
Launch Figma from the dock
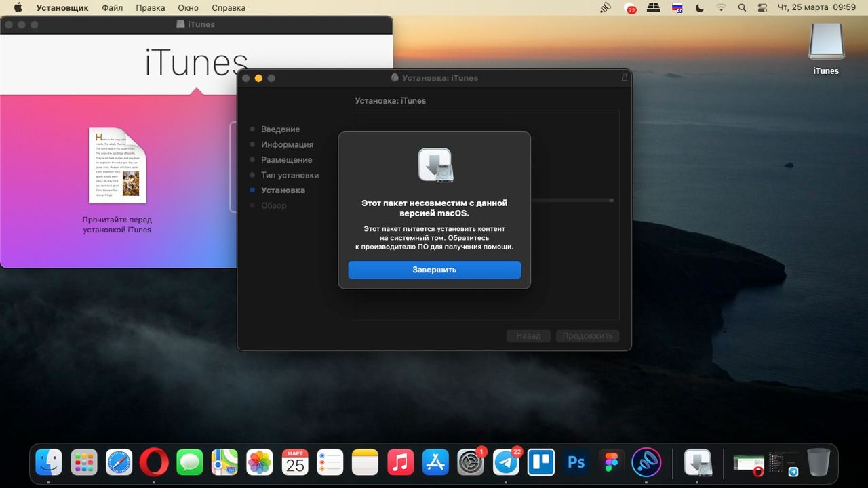coord(611,463)
